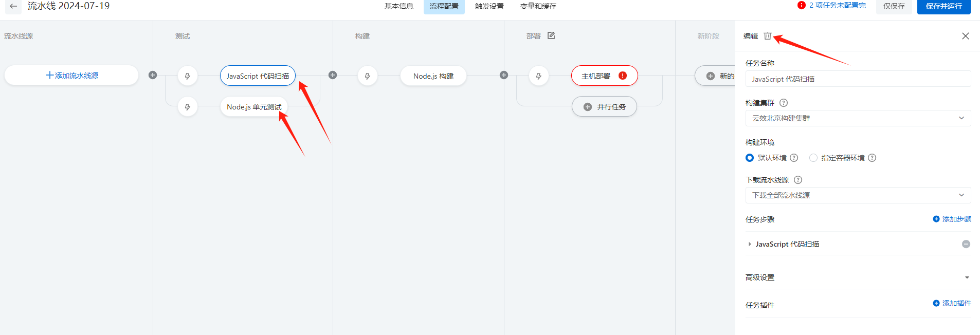Select the 指定容器环境 radio option
This screenshot has height=335, width=980.
pyautogui.click(x=813, y=158)
